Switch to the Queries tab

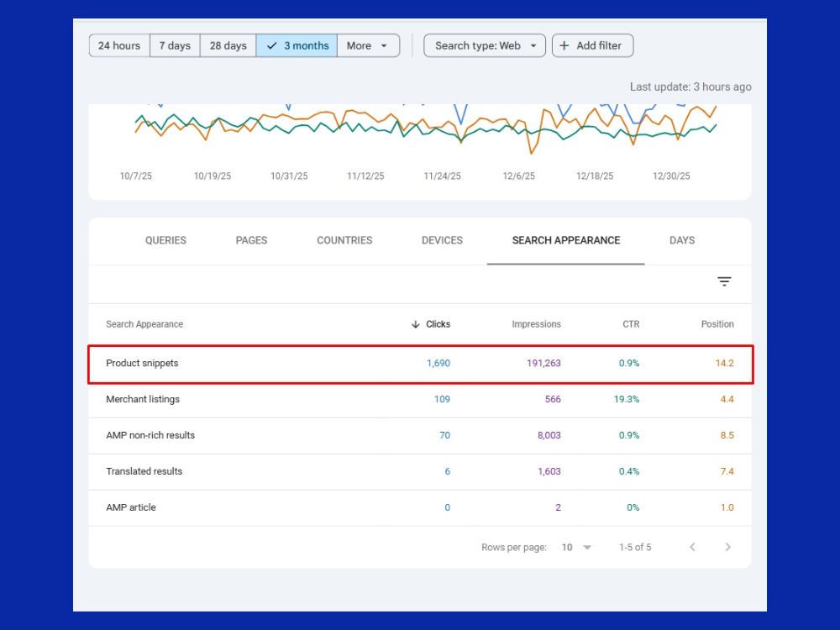pos(165,240)
